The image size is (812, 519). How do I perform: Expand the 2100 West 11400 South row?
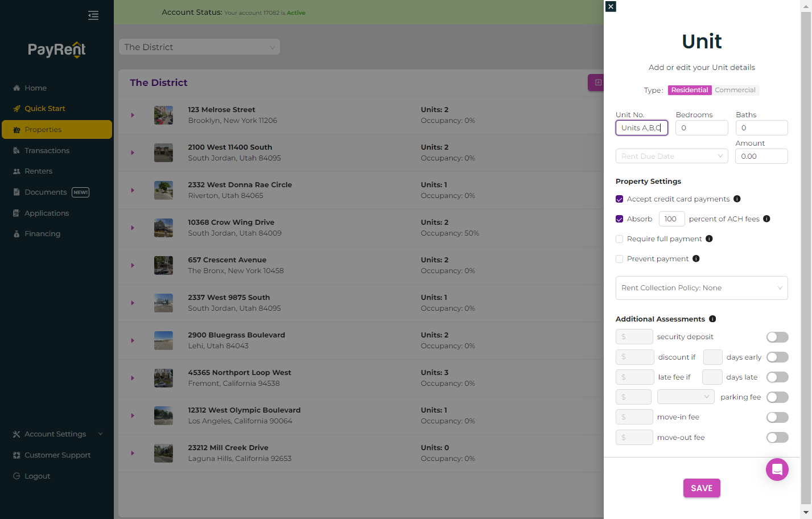click(x=133, y=153)
